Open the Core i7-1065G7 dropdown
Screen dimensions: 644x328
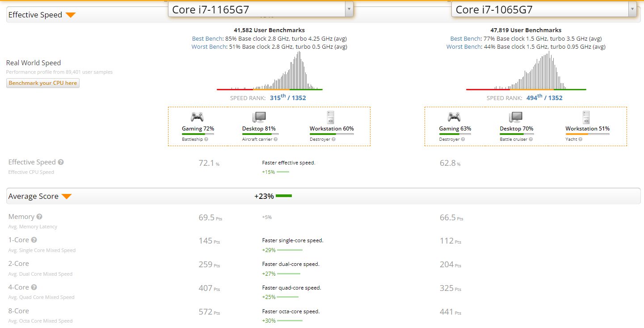coord(543,9)
